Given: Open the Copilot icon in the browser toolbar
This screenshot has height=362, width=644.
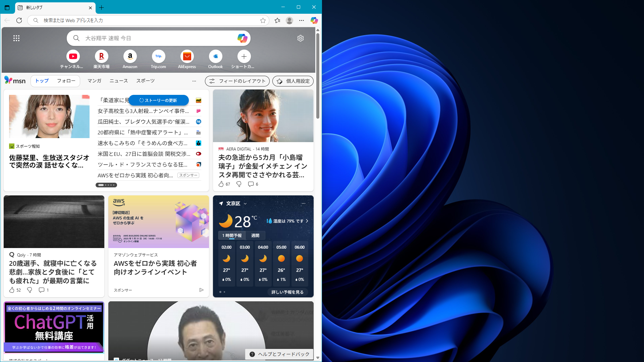Looking at the screenshot, I should 314,20.
